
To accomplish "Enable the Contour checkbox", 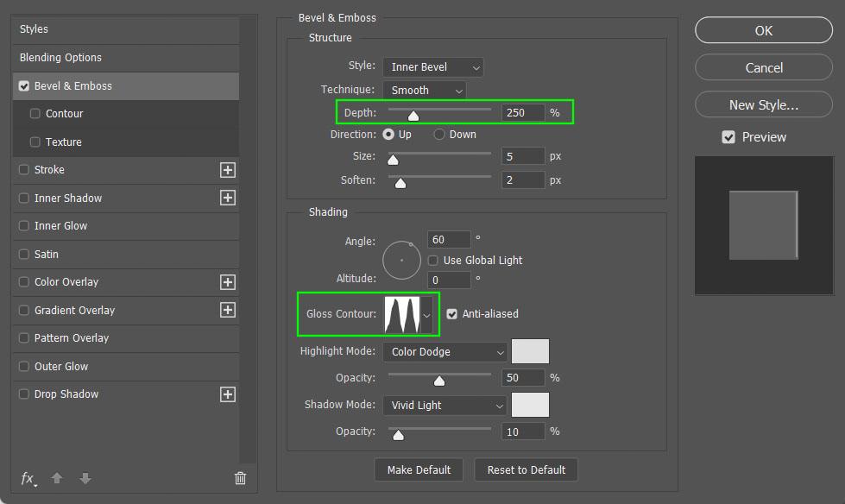I will pyautogui.click(x=35, y=114).
